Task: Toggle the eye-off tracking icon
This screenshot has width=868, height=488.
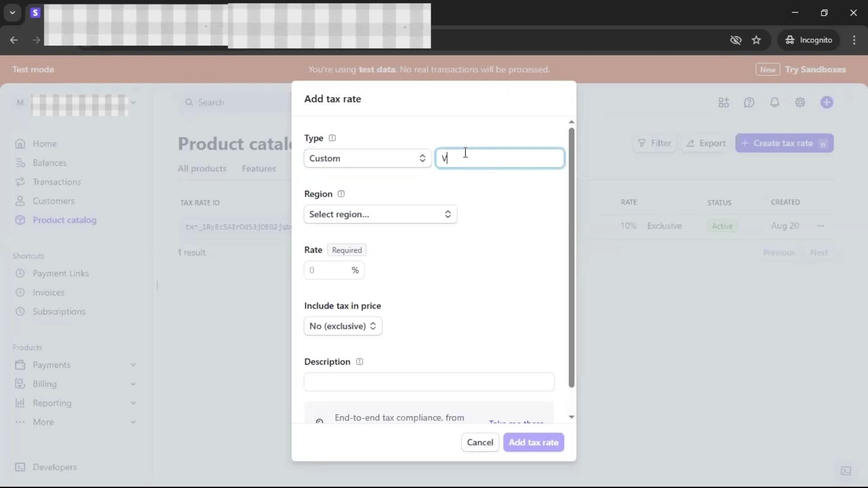Action: tap(736, 40)
